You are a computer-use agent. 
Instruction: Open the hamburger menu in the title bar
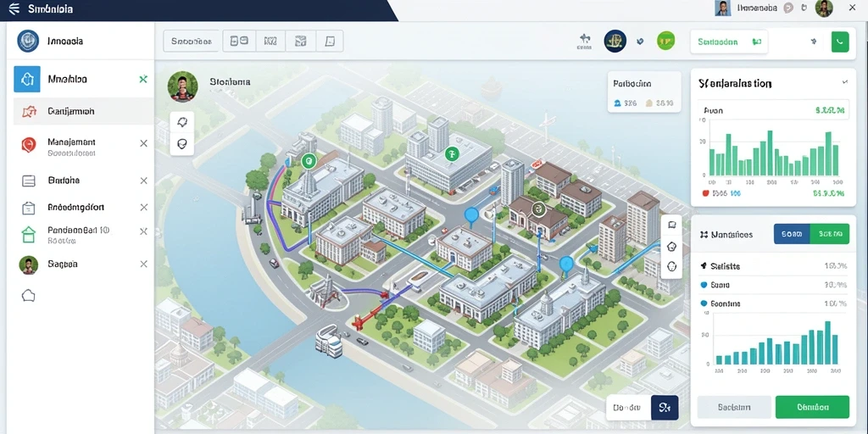(x=14, y=8)
